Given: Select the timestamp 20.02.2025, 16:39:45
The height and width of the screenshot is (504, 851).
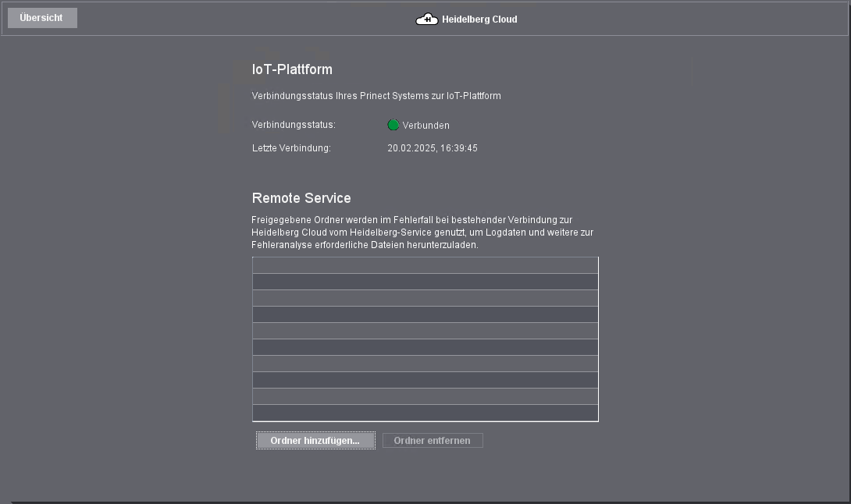Looking at the screenshot, I should (433, 148).
